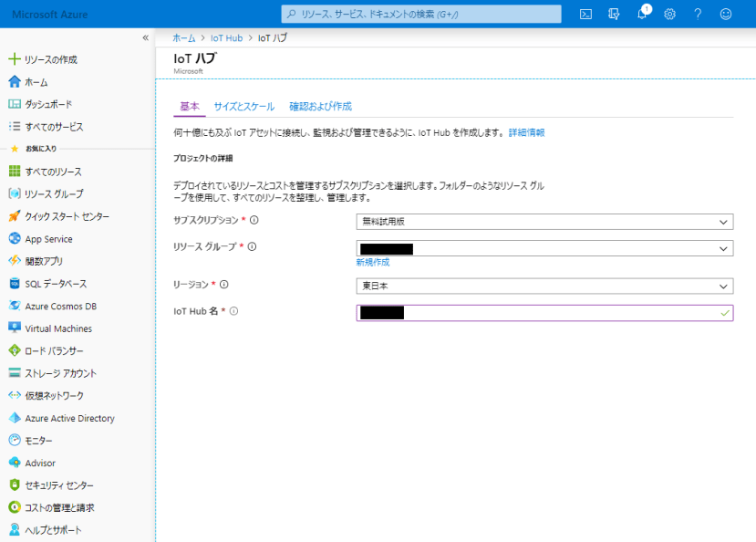Click info icon next to サブスクリプション
Viewport: 756px width, 542px height.
[254, 220]
